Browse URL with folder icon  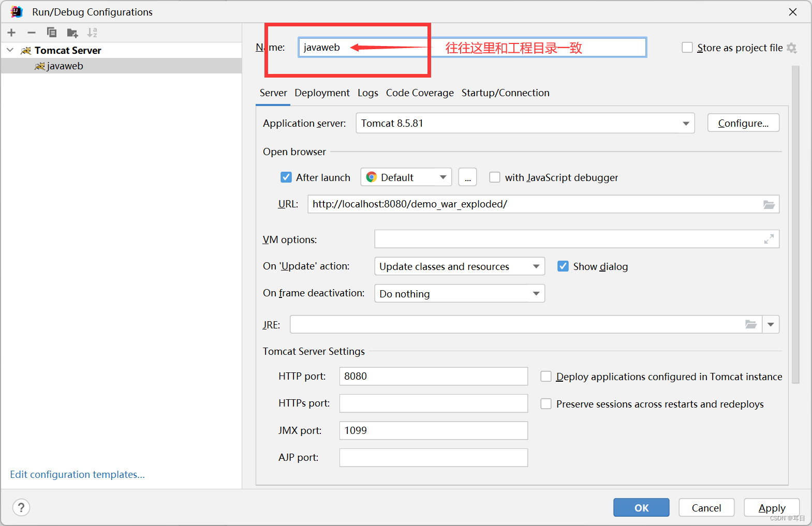coord(769,204)
